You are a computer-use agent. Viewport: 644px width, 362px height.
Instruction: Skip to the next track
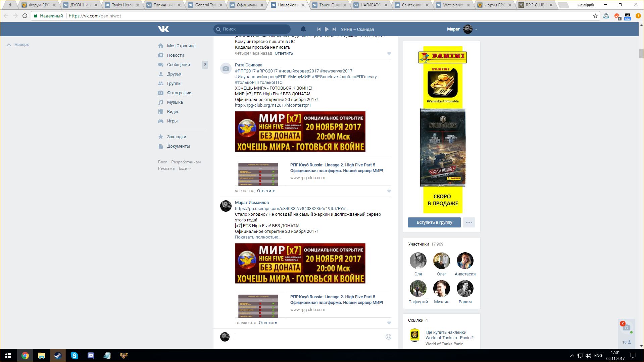click(x=334, y=29)
